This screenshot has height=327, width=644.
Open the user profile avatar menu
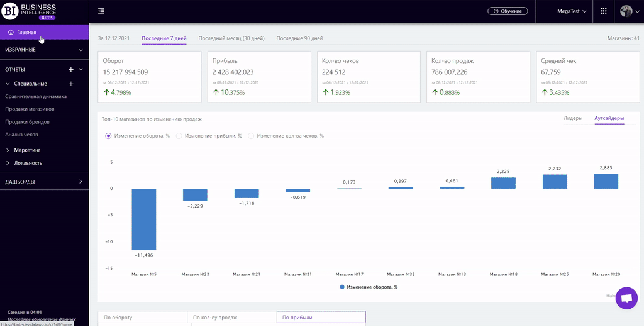[626, 11]
